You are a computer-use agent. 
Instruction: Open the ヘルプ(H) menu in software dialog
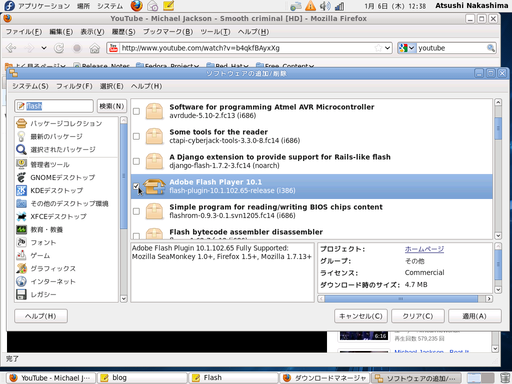146,86
